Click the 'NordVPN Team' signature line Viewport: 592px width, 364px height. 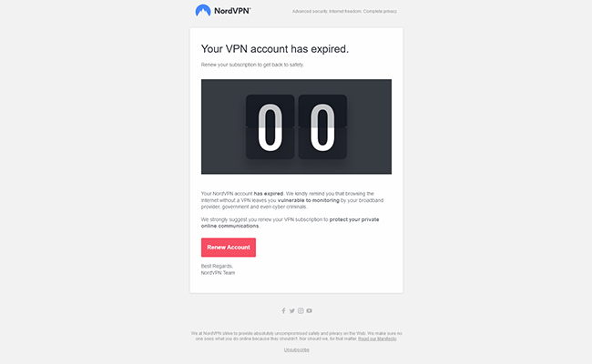tap(218, 273)
